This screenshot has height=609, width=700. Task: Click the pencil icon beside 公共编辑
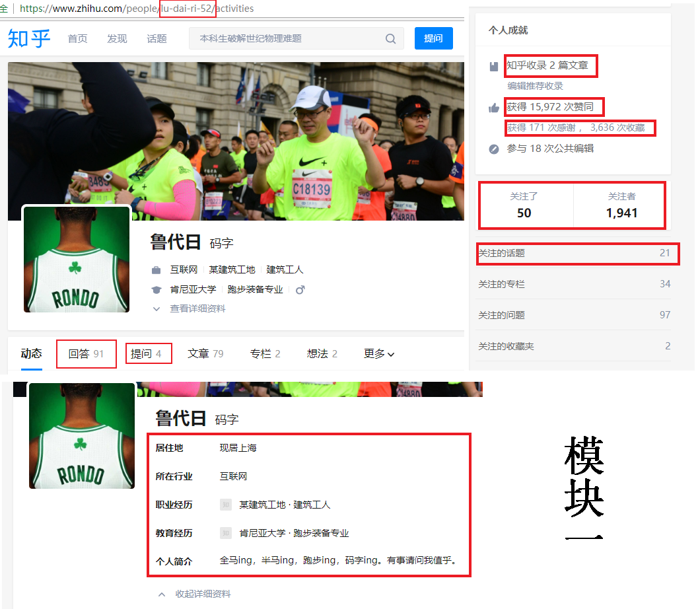[x=494, y=149]
